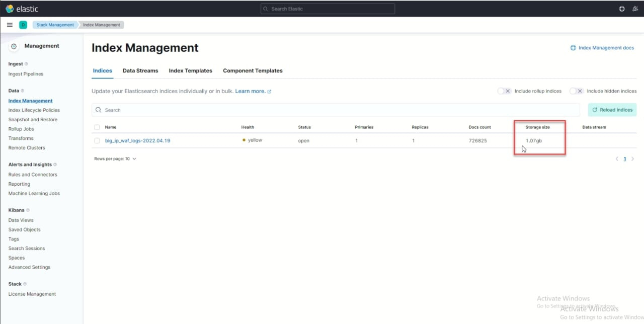Open License Management in sidebar

32,294
